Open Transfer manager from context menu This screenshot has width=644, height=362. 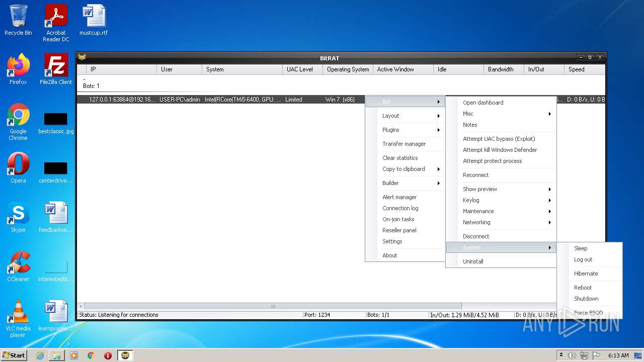[x=405, y=144]
